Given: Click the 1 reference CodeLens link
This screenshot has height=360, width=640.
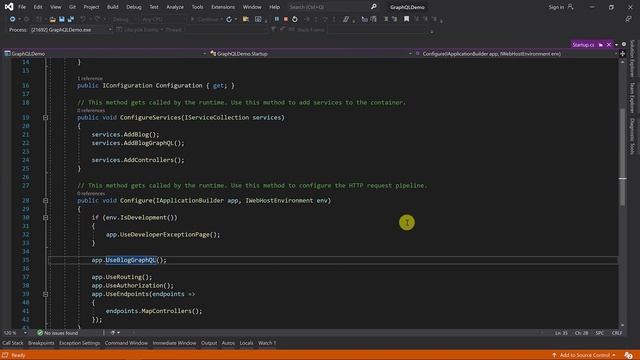Looking at the screenshot, I should (x=90, y=78).
